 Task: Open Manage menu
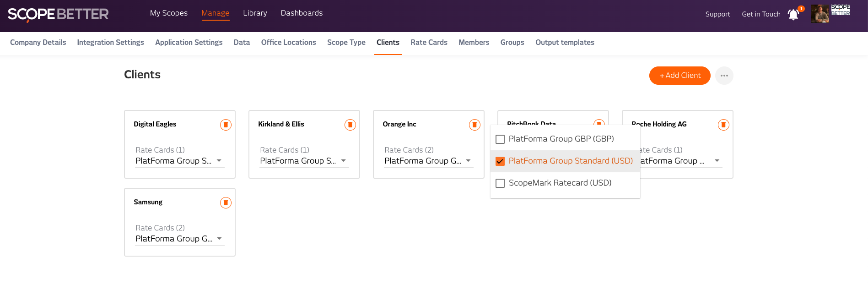point(216,13)
